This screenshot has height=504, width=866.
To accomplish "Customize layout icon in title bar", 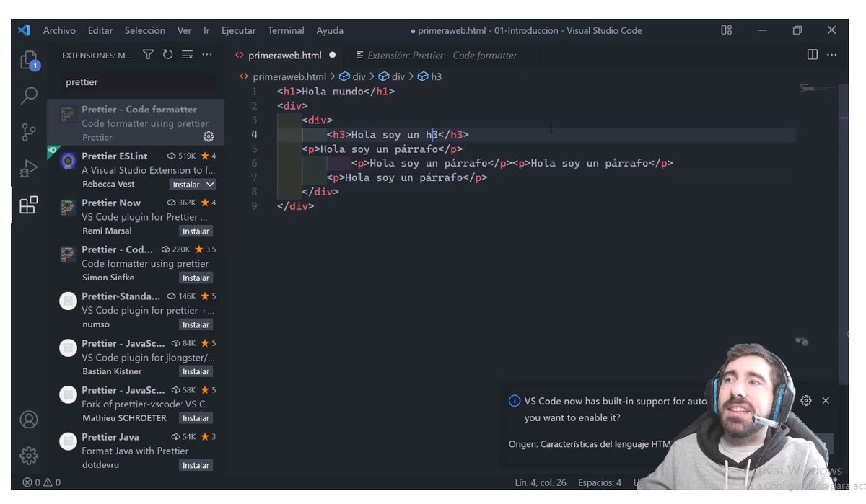I will click(726, 30).
